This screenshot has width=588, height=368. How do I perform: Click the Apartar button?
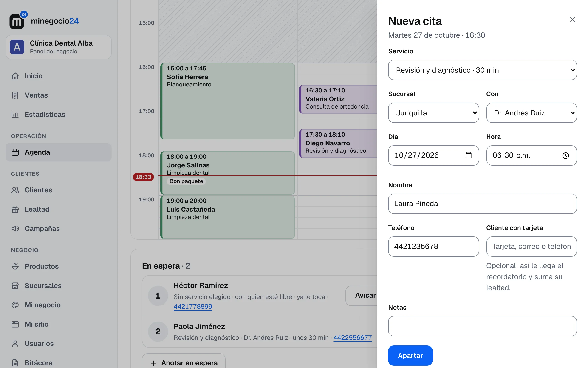[x=410, y=356]
